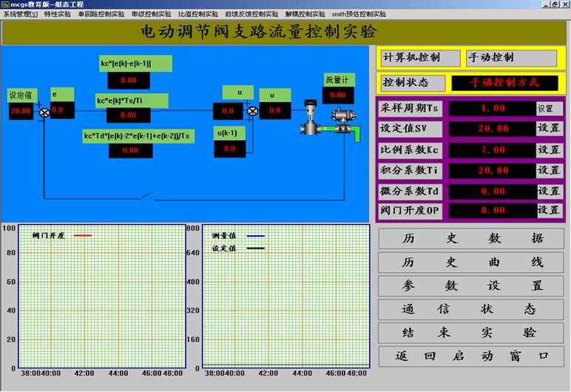571x392 pixels.
Task: Click the mcgs application title bar icon
Action: click(x=4, y=4)
